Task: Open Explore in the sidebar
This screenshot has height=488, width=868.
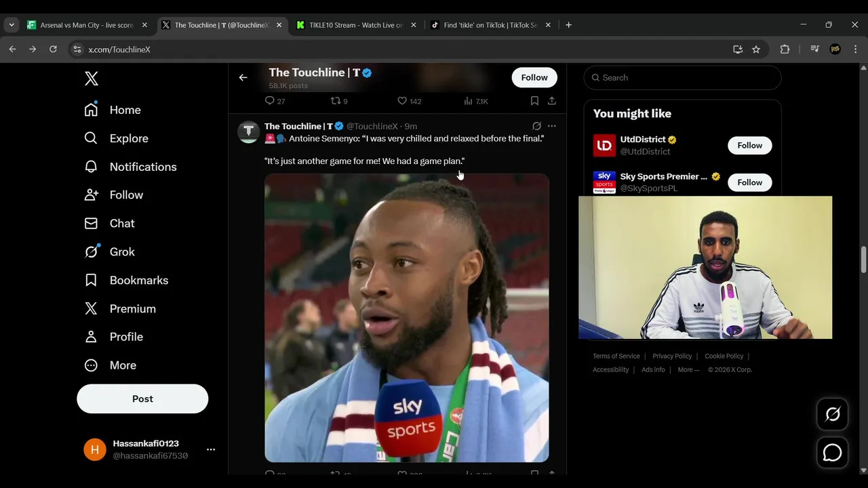Action: tap(116, 138)
